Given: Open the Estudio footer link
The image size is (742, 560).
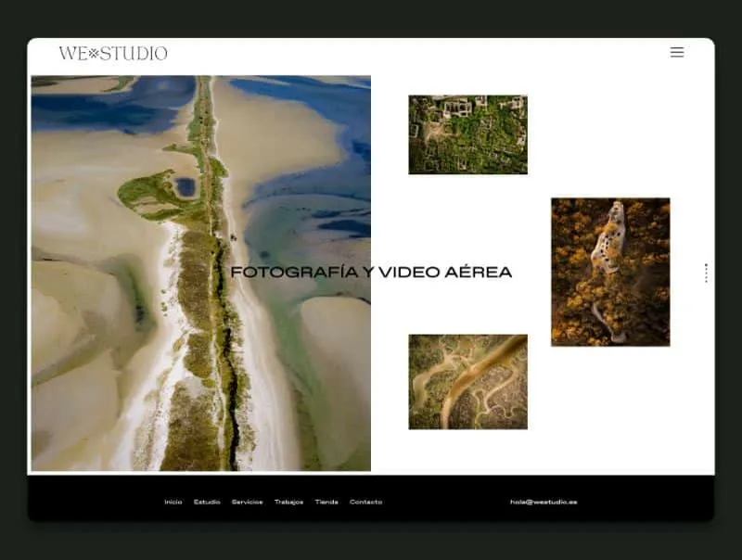Looking at the screenshot, I should coord(207,502).
